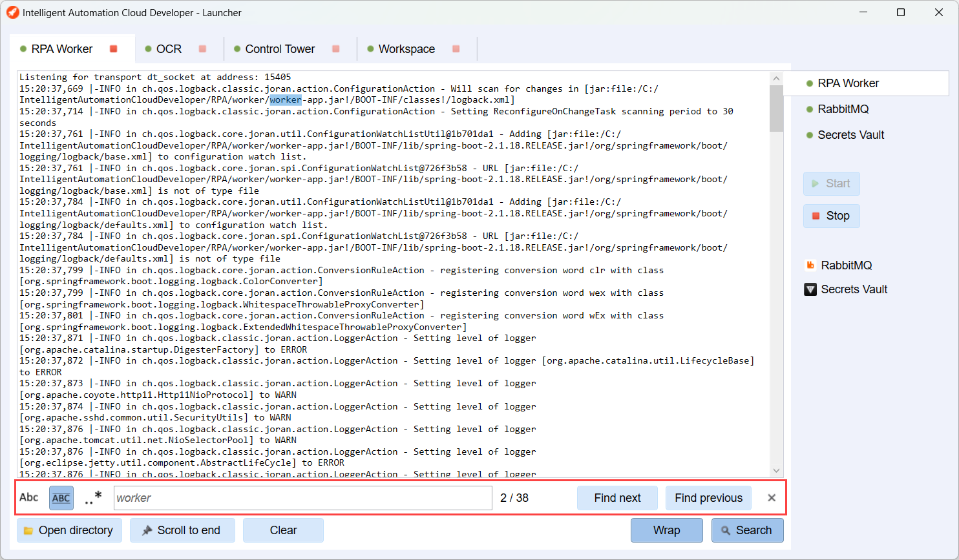Click the log scrollbar down arrow

(776, 471)
